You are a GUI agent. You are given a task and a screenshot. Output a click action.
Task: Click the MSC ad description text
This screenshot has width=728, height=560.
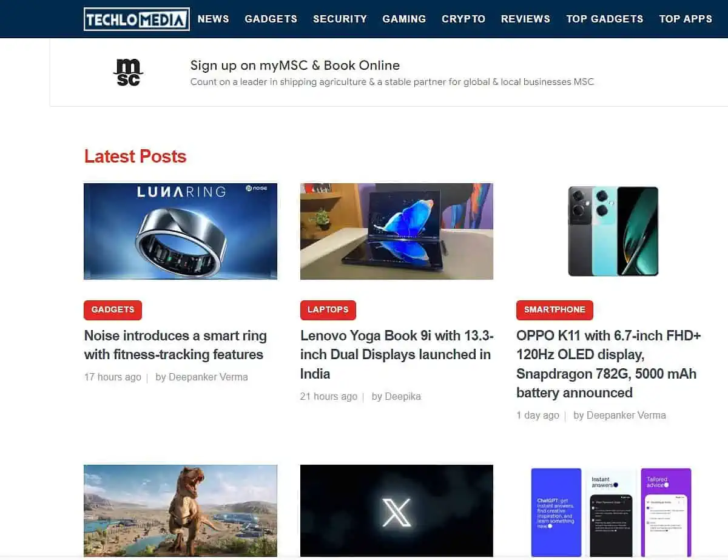392,82
